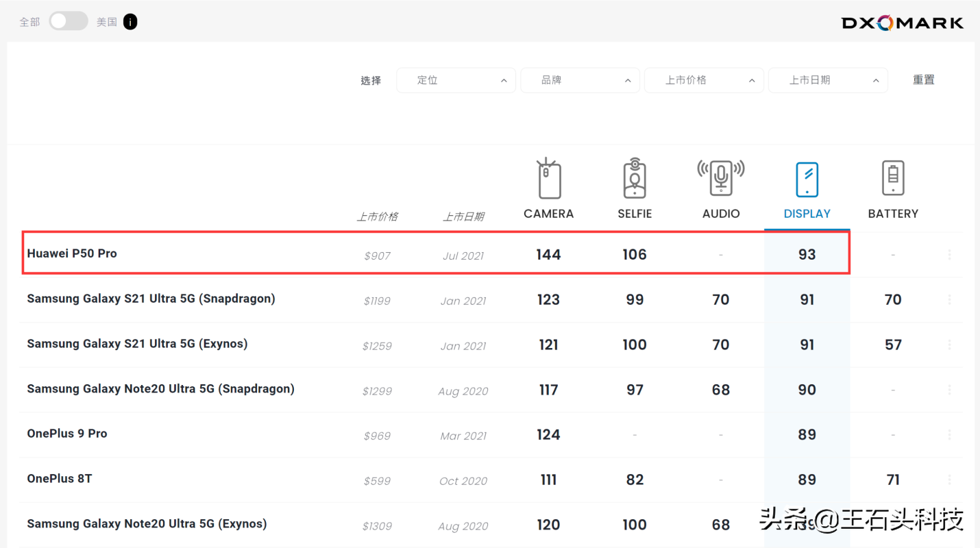
Task: Click Huawei P50 Pro display score 93
Action: (x=807, y=255)
